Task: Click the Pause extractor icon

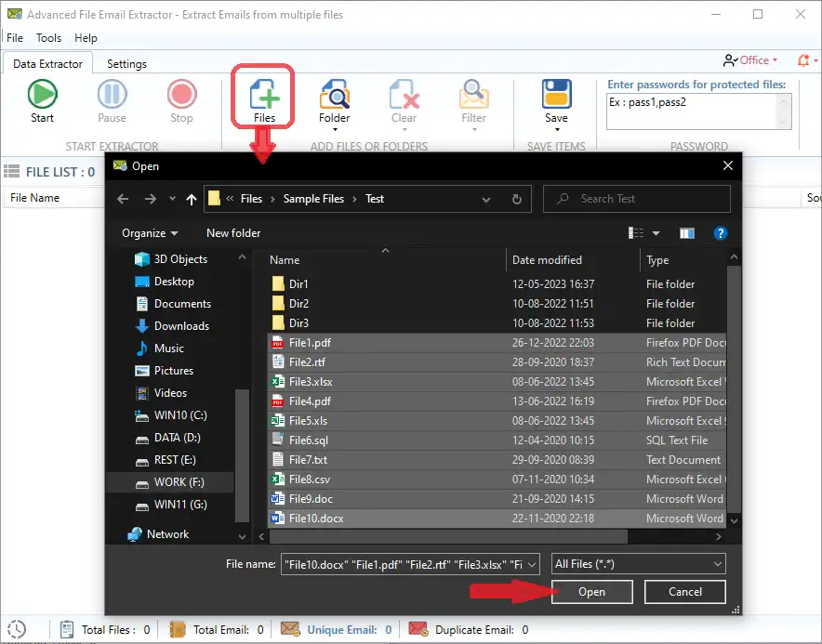Action: click(x=112, y=101)
